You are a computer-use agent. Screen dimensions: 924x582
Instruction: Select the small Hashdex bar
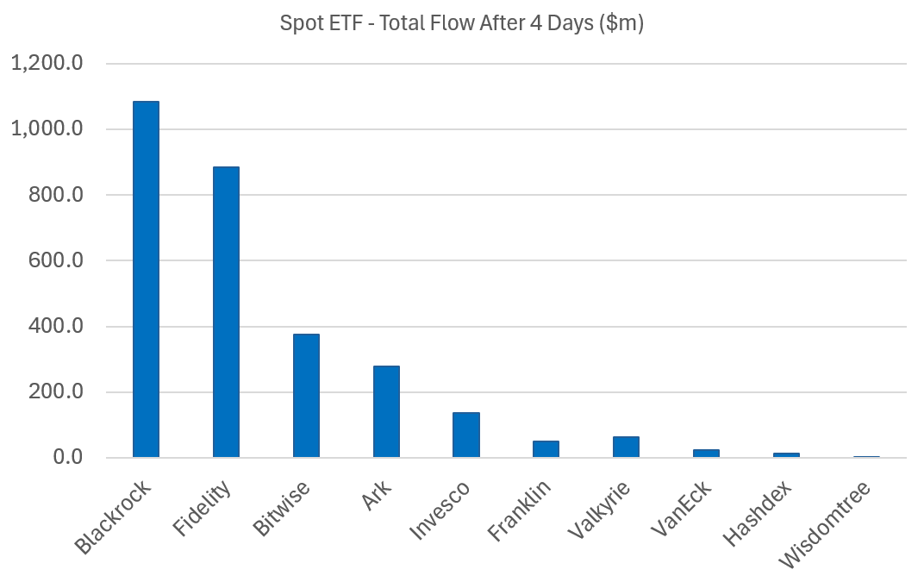tap(786, 454)
